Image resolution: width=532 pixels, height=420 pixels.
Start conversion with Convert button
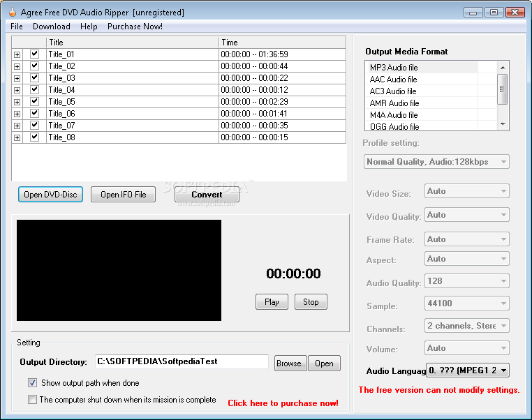(207, 194)
